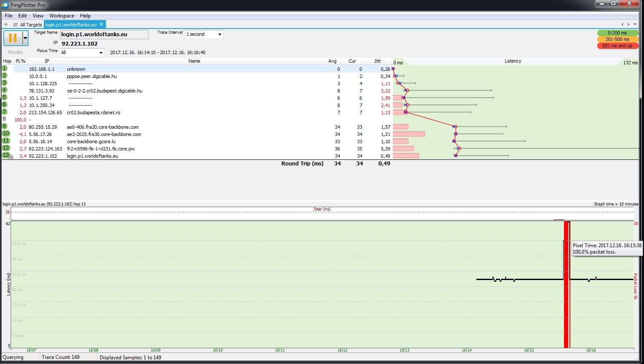Sort by the IP column header

[47, 61]
